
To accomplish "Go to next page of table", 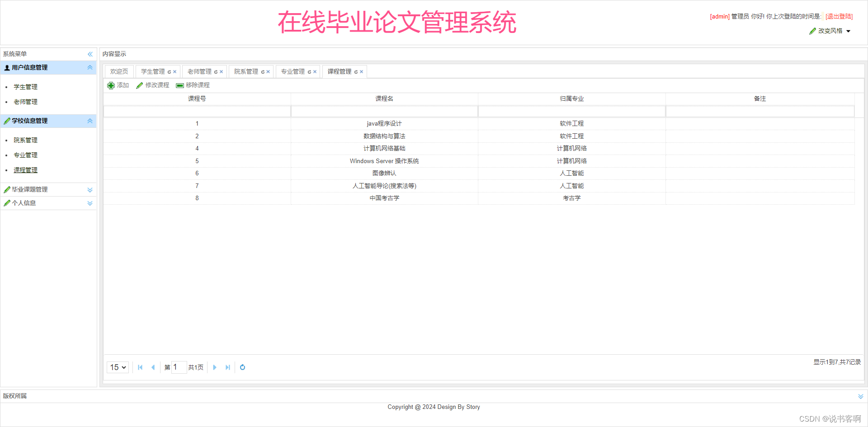I will pyautogui.click(x=215, y=367).
